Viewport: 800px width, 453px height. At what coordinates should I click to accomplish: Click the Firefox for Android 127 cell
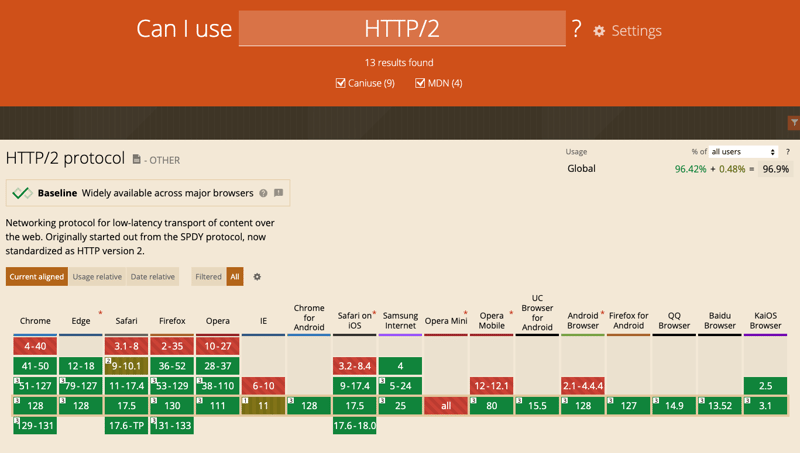(x=629, y=406)
